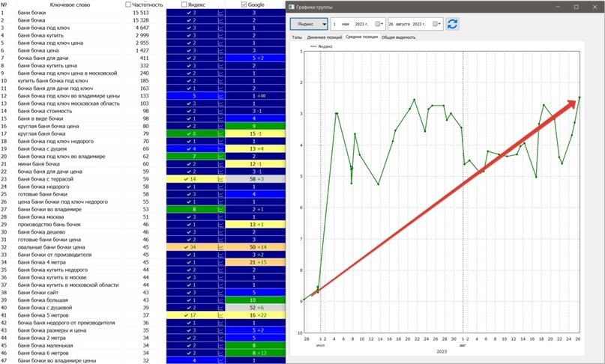Select keyword 'баня бочка недорого'

(x=43, y=186)
